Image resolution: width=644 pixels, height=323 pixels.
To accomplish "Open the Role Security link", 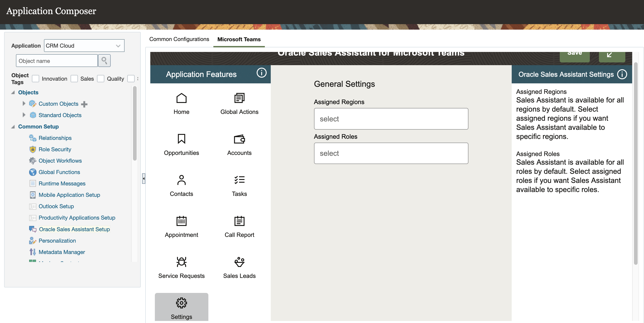I will 55,149.
